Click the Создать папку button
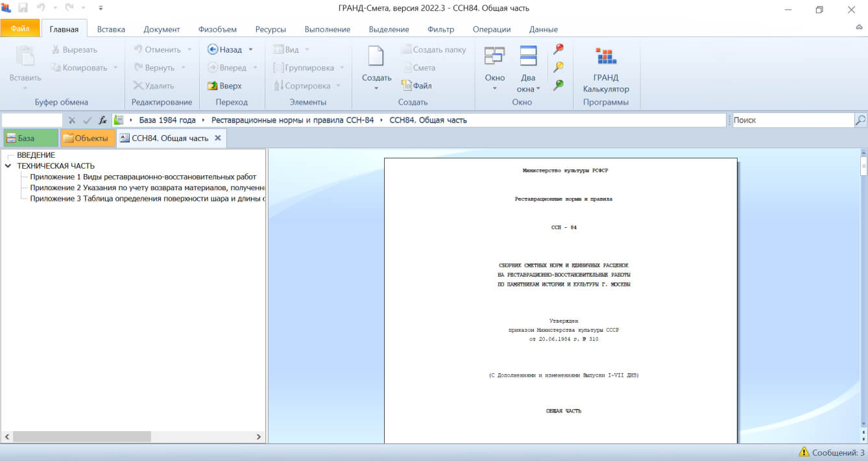Image resolution: width=868 pixels, height=461 pixels. pos(433,49)
